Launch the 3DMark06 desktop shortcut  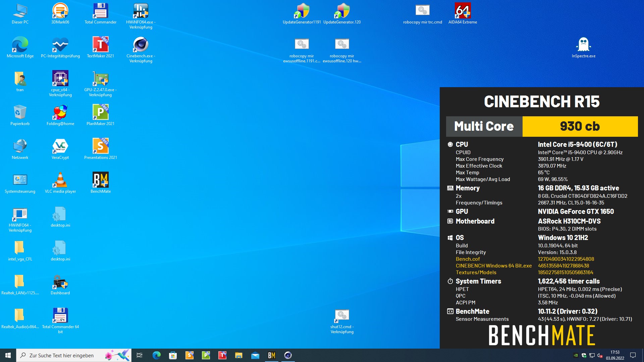click(x=60, y=14)
